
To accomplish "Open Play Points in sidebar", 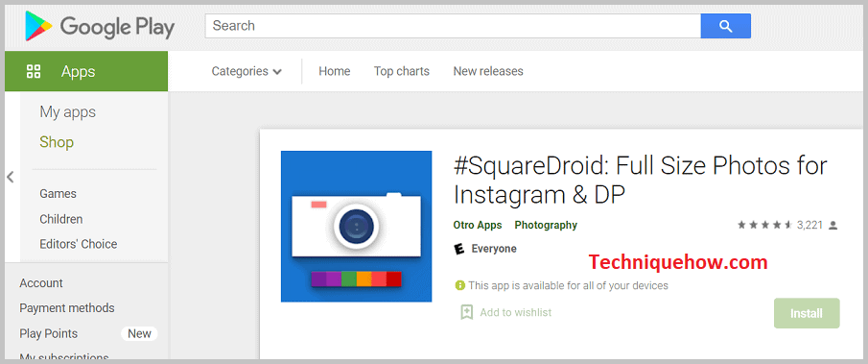I will click(49, 333).
